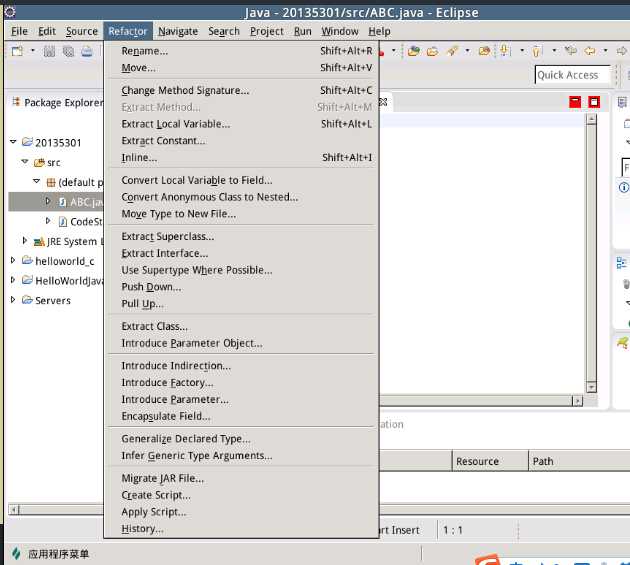The image size is (630, 565).
Task: Collapse the 20135301 project node
Action: click(13, 141)
